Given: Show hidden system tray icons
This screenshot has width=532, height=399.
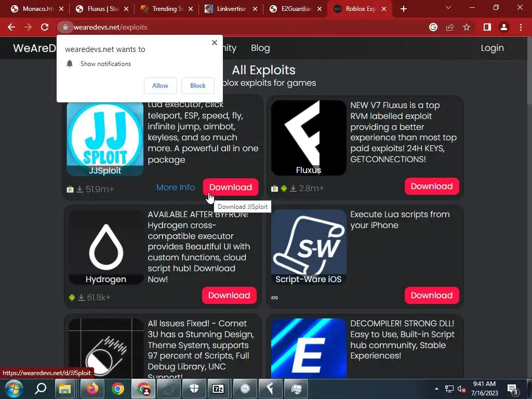Looking at the screenshot, I should click(436, 389).
